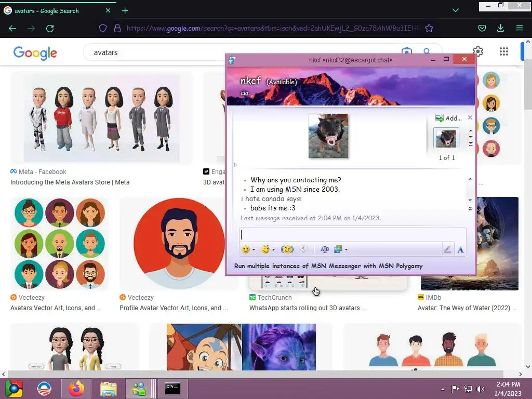This screenshot has width=532, height=399.
Task: Open the command prompt taskbar icon
Action: click(172, 389)
